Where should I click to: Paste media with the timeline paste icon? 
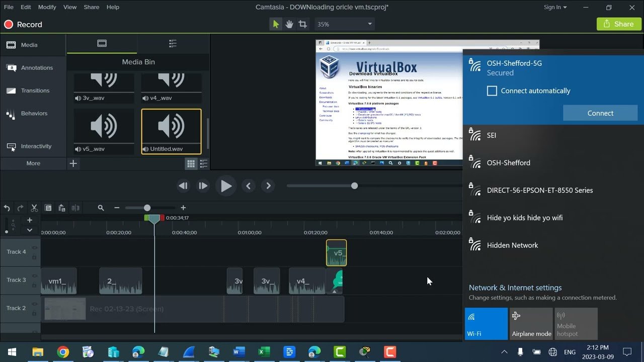coord(62,208)
